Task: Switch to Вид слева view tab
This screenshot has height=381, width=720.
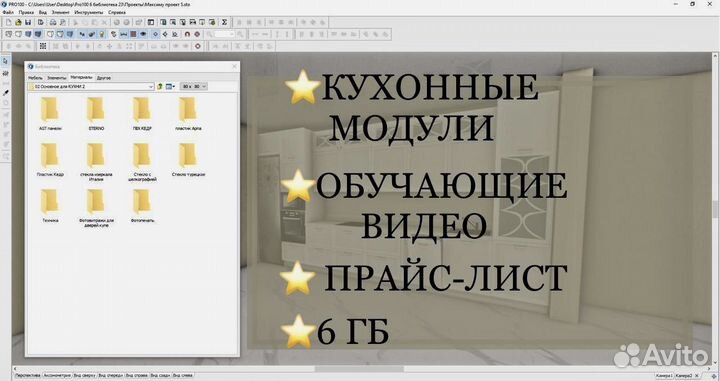Action: click(x=182, y=375)
